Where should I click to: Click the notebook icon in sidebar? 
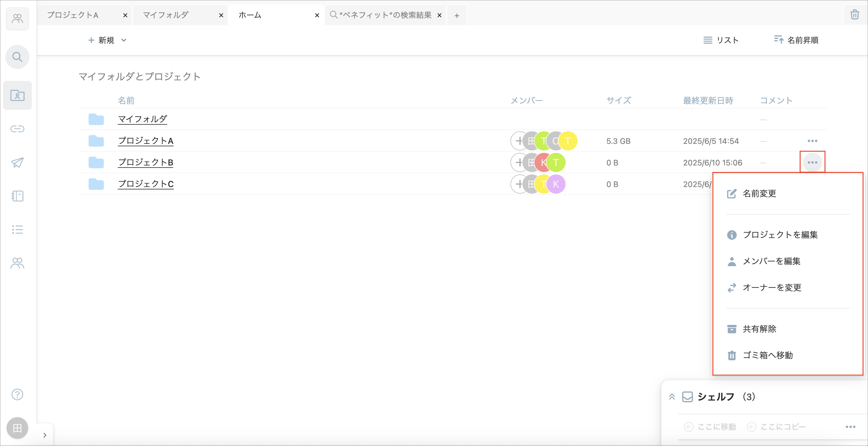pos(17,196)
